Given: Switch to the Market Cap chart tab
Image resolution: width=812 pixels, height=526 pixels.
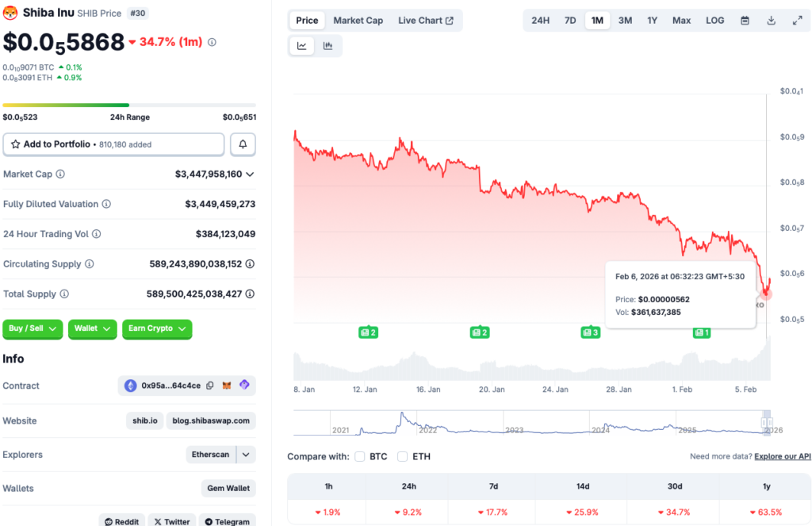Looking at the screenshot, I should 358,20.
